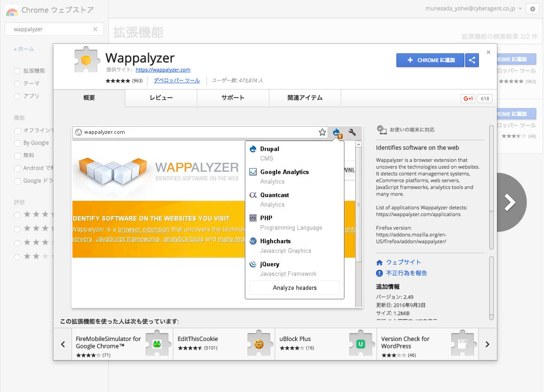Close the Wappalyzer detail dialog

(488, 52)
